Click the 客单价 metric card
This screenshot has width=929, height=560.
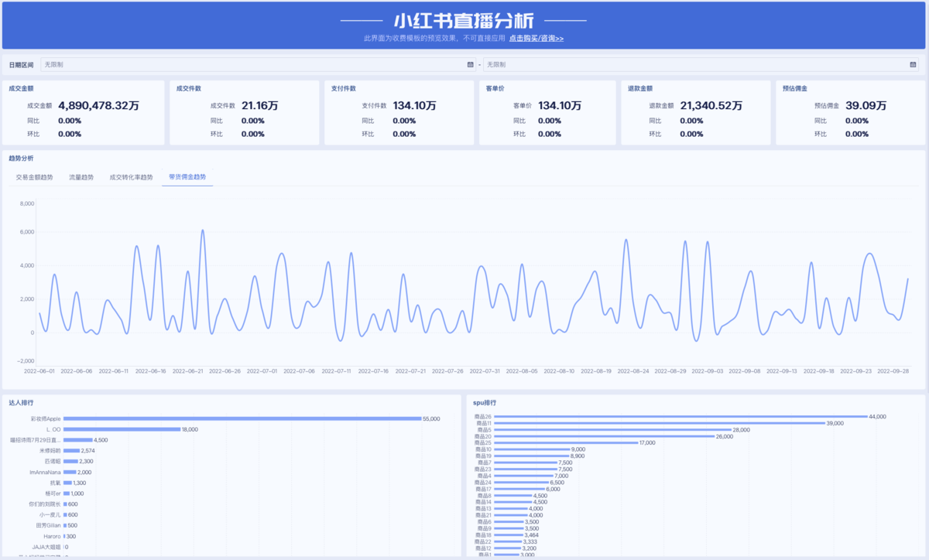[548, 111]
